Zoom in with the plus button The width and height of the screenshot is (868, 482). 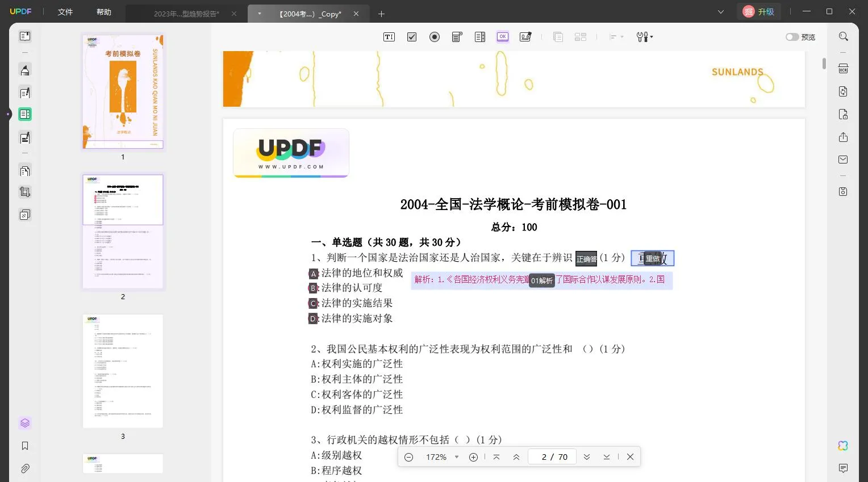click(x=473, y=457)
